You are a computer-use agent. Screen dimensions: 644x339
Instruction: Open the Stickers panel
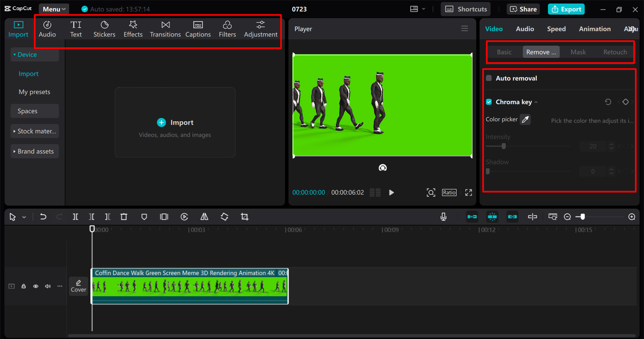coord(104,29)
